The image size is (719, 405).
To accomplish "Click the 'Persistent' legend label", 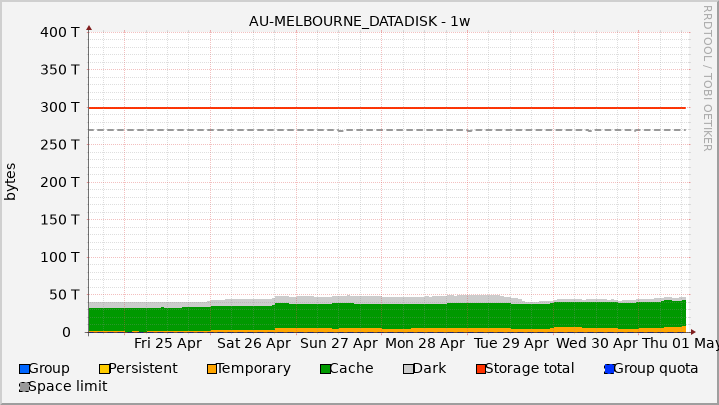I will pos(143,369).
